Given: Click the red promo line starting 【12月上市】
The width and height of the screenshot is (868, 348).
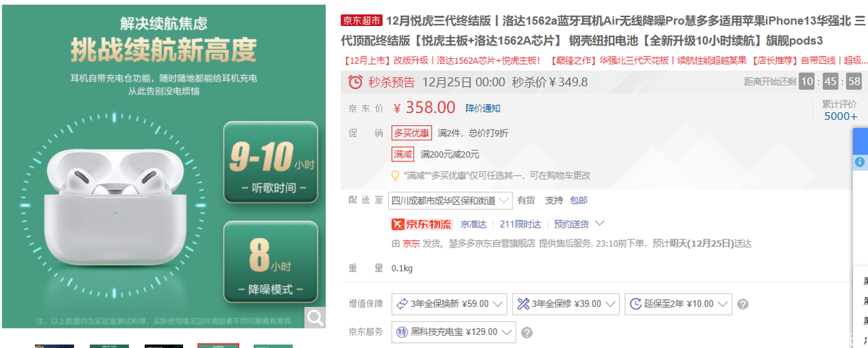Looking at the screenshot, I should tap(604, 60).
